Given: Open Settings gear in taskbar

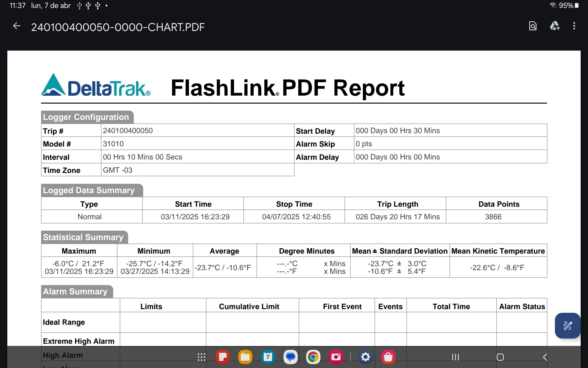Looking at the screenshot, I should tap(366, 357).
